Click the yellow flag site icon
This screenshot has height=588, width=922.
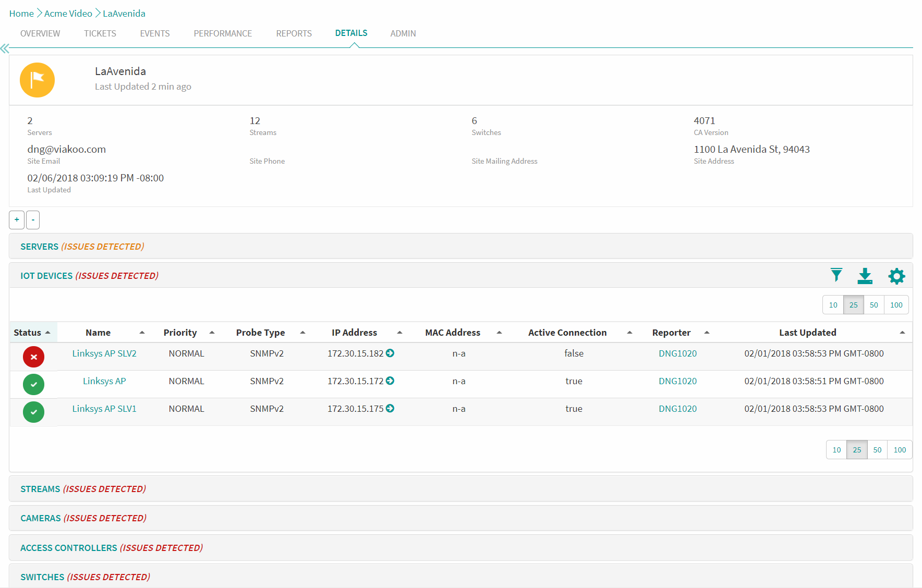tap(37, 80)
